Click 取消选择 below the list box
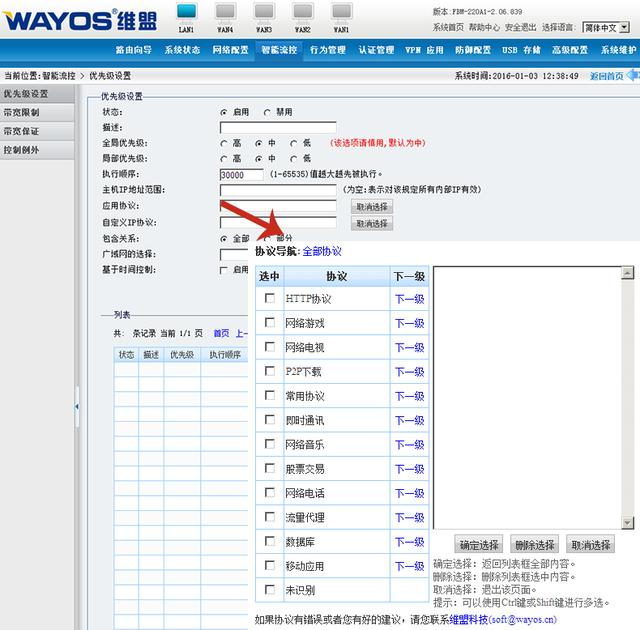The height and width of the screenshot is (630, 640). pos(590,545)
